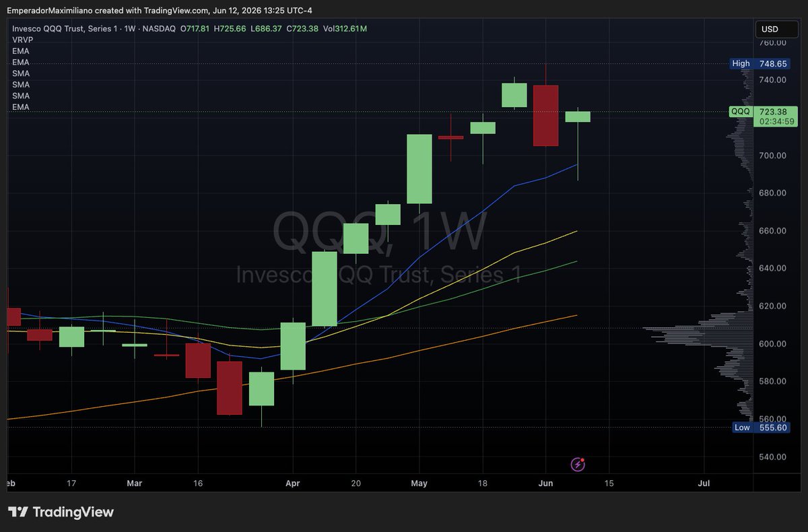Click the 760.00 price scale label

coord(772,42)
